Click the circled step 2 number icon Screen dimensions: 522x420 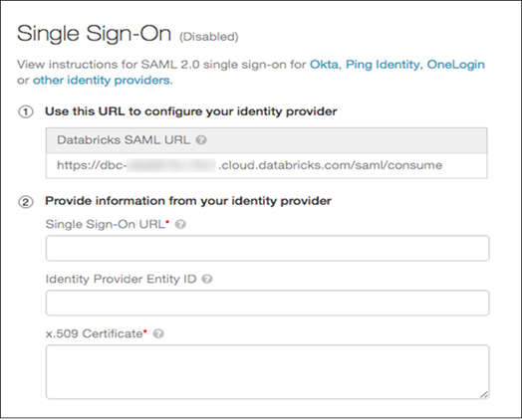coord(26,202)
